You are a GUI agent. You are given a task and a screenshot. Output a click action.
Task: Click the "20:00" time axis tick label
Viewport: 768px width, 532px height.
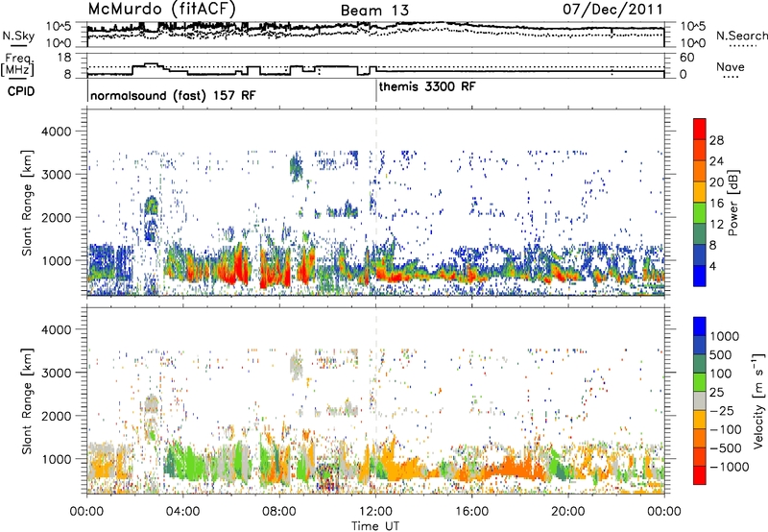click(567, 512)
